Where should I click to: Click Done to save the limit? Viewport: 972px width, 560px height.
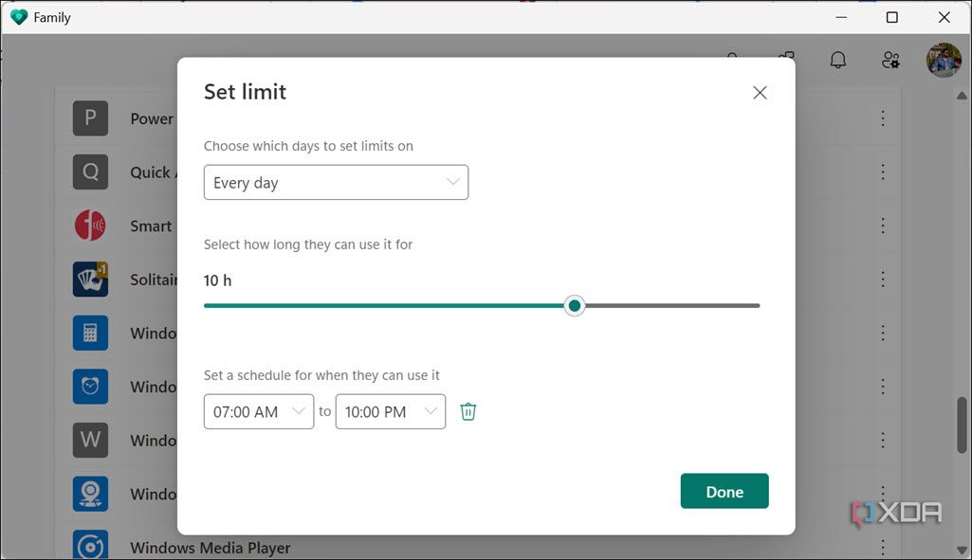click(x=724, y=491)
